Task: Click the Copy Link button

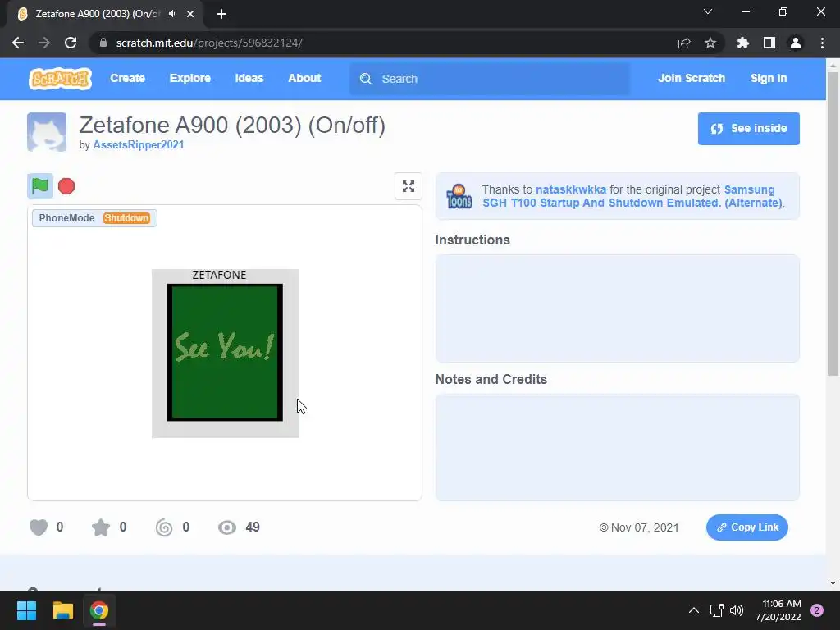Action: pos(746,527)
